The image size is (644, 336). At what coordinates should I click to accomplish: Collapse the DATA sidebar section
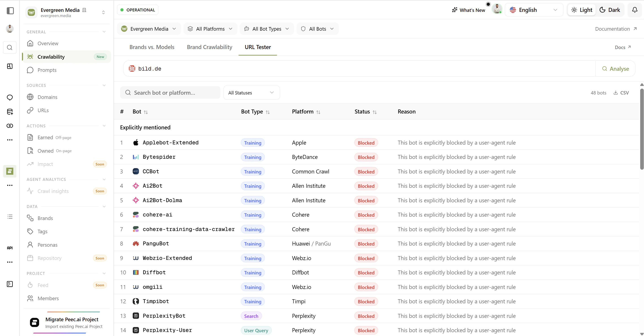[104, 206]
